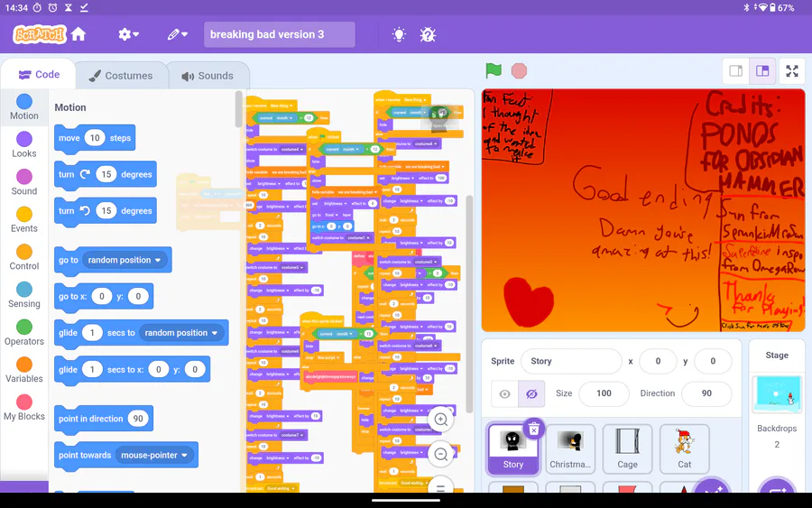This screenshot has height=508, width=812.
Task: Click the debug bug icon
Action: coord(428,34)
